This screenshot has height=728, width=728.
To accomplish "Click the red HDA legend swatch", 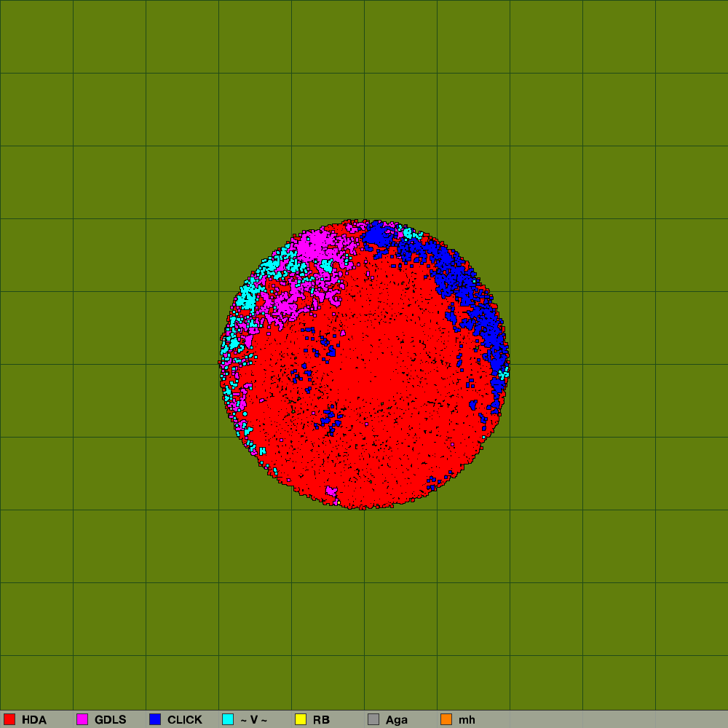I will [x=9, y=719].
